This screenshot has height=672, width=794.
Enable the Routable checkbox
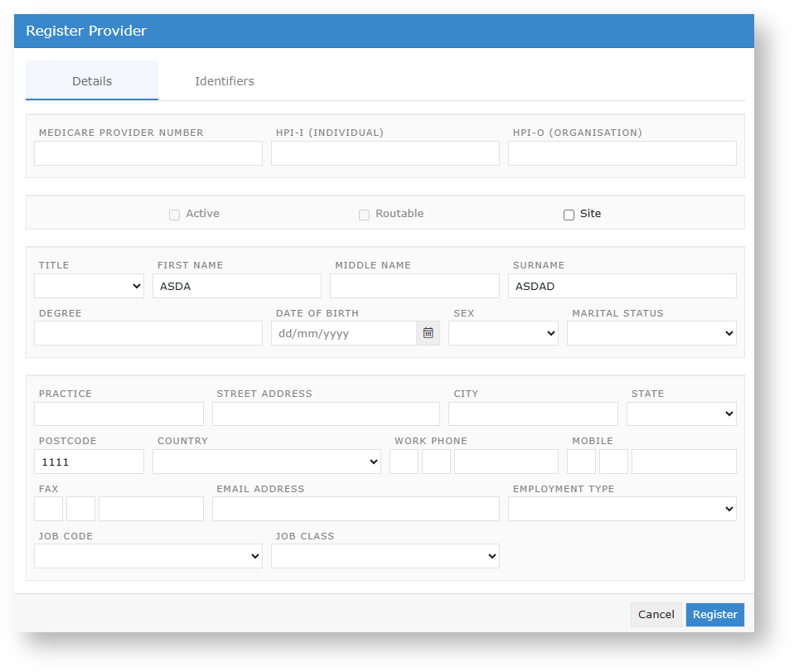(364, 215)
